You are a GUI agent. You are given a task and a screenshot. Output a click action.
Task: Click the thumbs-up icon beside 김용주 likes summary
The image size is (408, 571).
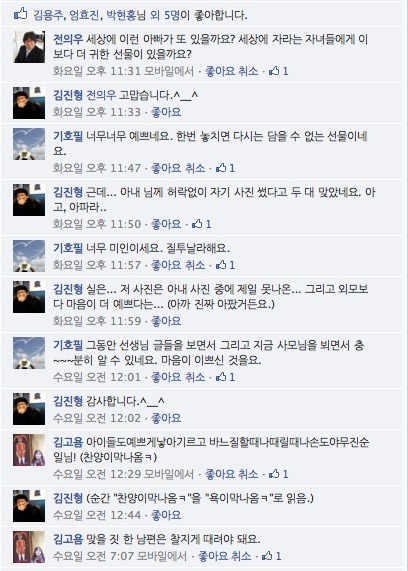(x=20, y=15)
